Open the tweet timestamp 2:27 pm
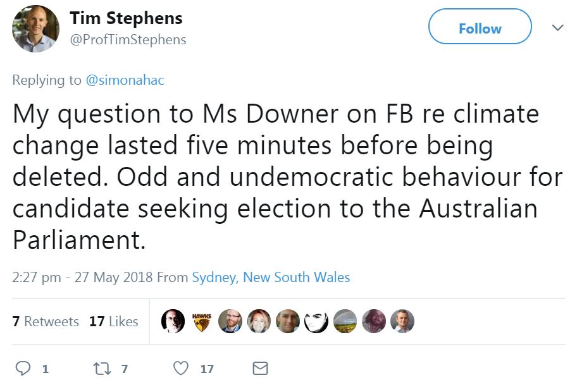Viewport: 577px width, 392px height. [37, 277]
